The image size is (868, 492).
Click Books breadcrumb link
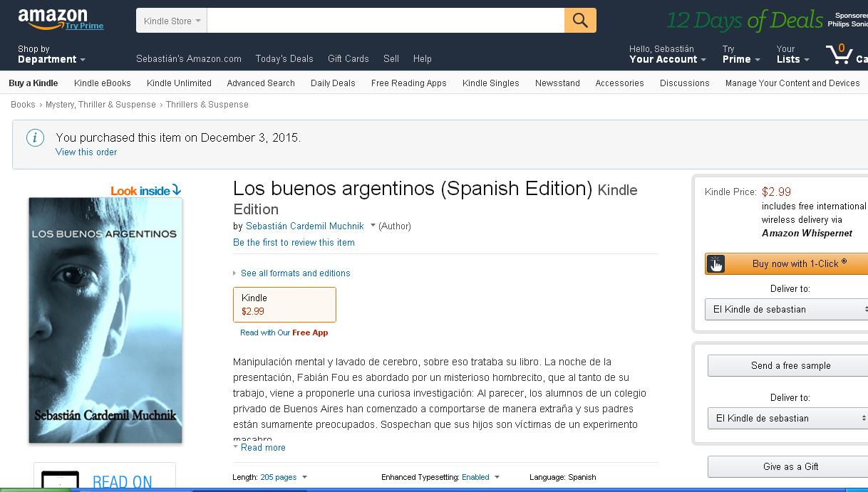(23, 104)
